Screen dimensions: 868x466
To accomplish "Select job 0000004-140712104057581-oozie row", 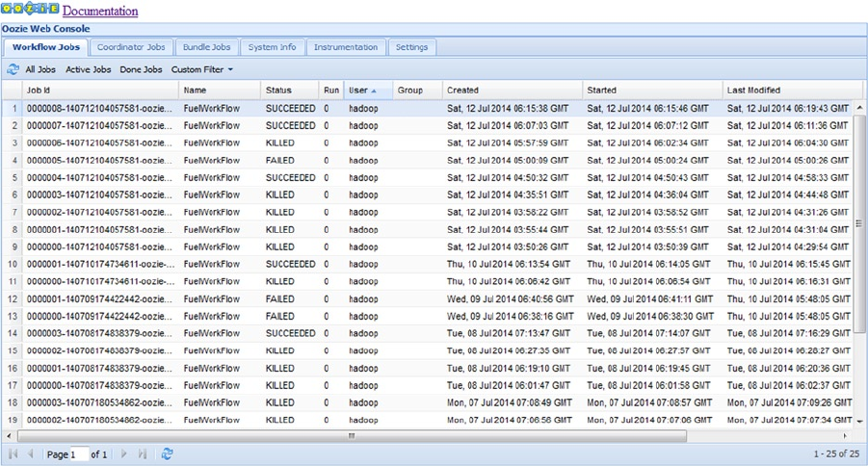I will pyautogui.click(x=428, y=178).
